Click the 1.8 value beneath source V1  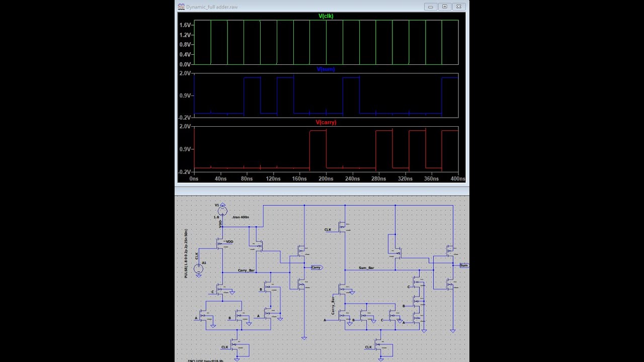216,217
